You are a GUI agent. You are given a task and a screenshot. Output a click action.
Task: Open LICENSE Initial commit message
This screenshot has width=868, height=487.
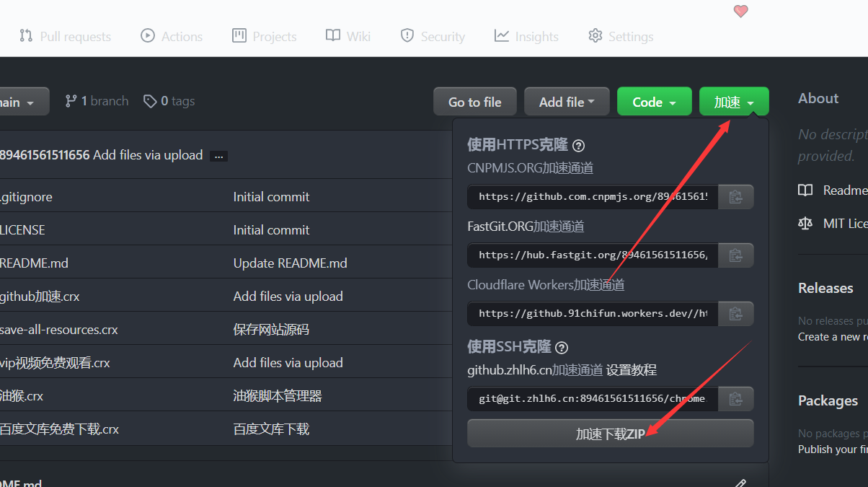pyautogui.click(x=271, y=230)
